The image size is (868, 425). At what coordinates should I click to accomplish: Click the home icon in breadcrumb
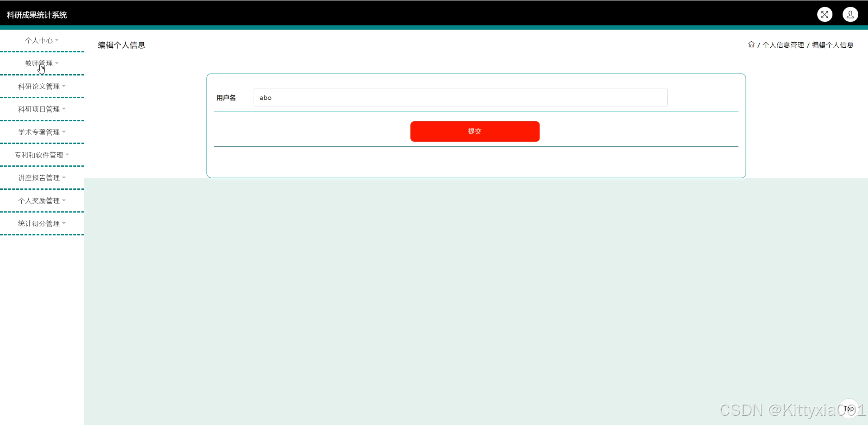coord(751,45)
